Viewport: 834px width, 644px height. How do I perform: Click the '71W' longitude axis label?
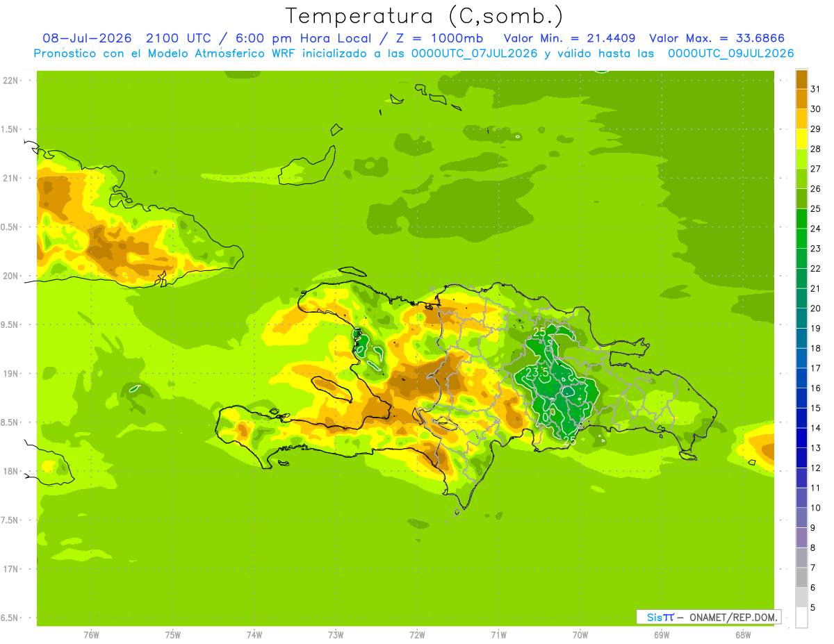pos(498,634)
